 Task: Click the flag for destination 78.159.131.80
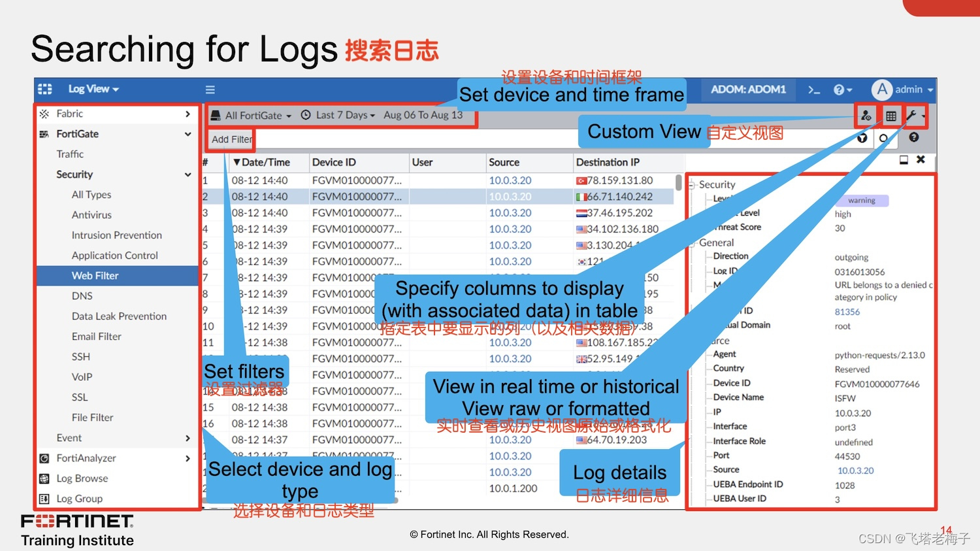(x=581, y=180)
